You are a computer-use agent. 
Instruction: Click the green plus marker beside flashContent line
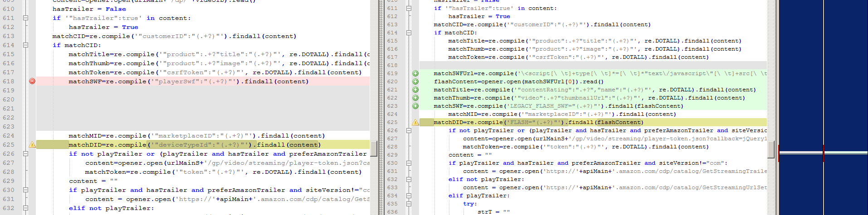click(415, 81)
